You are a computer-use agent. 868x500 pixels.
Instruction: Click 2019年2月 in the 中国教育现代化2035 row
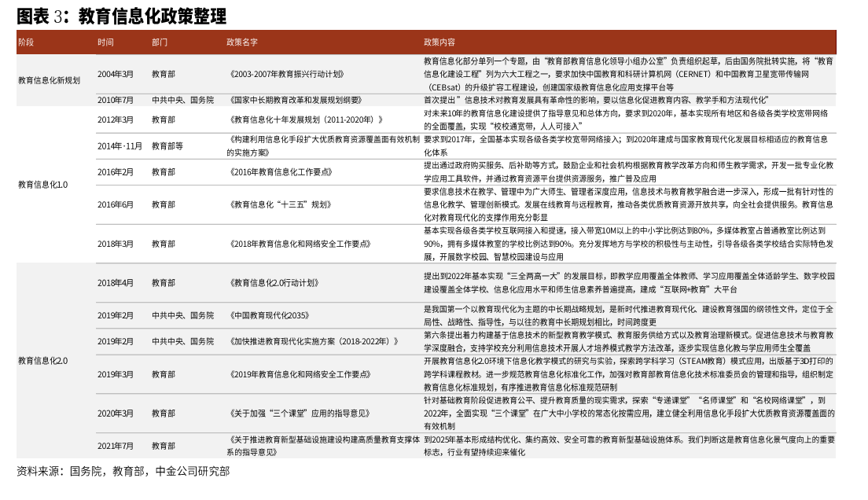116,315
